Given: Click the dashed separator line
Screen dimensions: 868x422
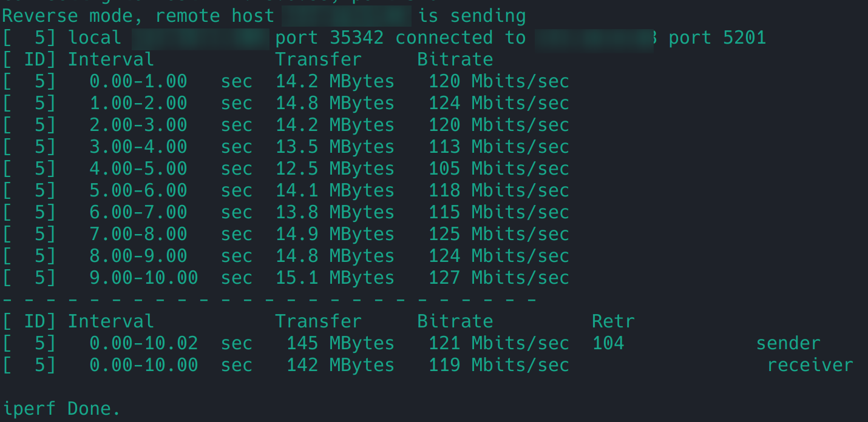Looking at the screenshot, I should point(270,300).
